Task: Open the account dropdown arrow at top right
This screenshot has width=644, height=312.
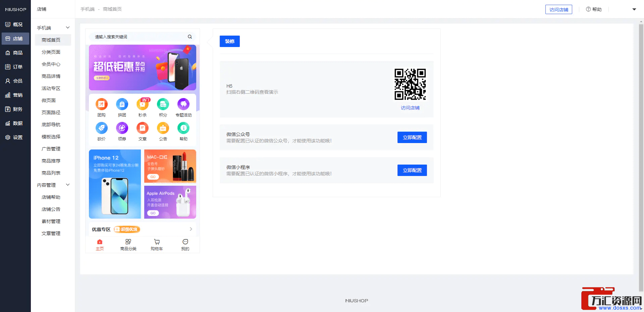Action: tap(634, 9)
